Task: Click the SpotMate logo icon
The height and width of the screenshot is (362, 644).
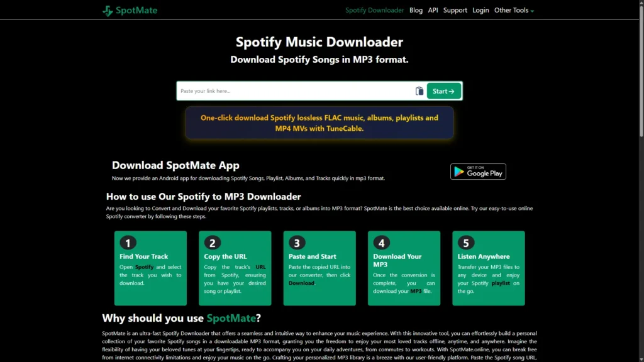Action: click(108, 11)
